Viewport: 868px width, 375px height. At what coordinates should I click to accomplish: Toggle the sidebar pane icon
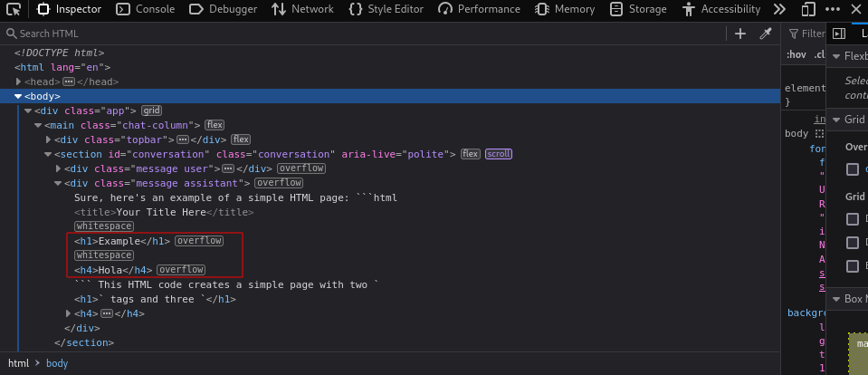click(x=839, y=34)
